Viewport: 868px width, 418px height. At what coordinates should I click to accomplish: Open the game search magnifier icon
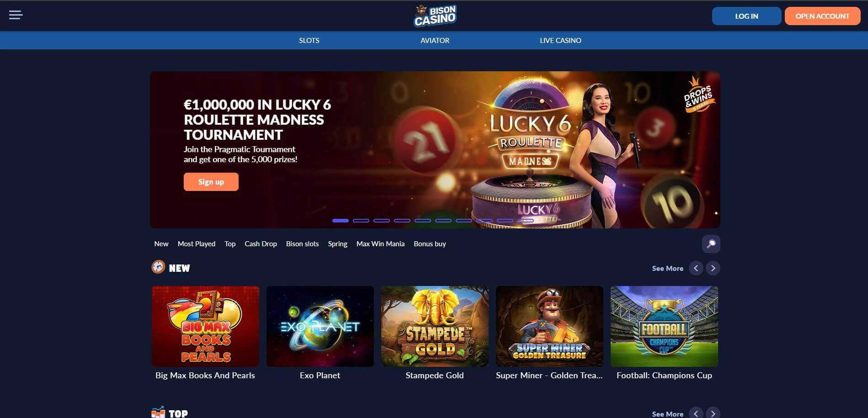point(711,244)
